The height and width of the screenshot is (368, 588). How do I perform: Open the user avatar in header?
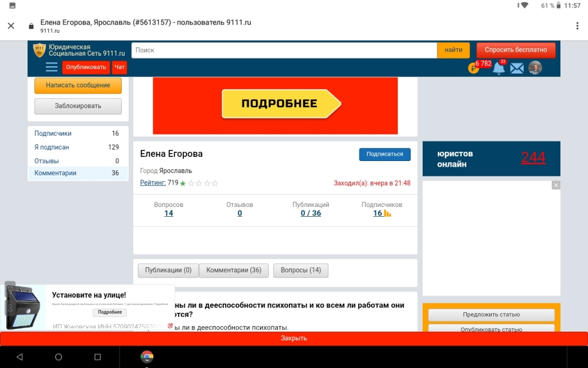pos(535,68)
